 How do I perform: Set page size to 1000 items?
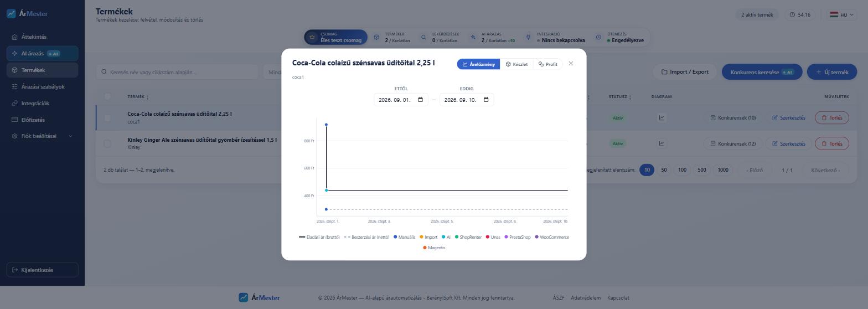tap(722, 170)
